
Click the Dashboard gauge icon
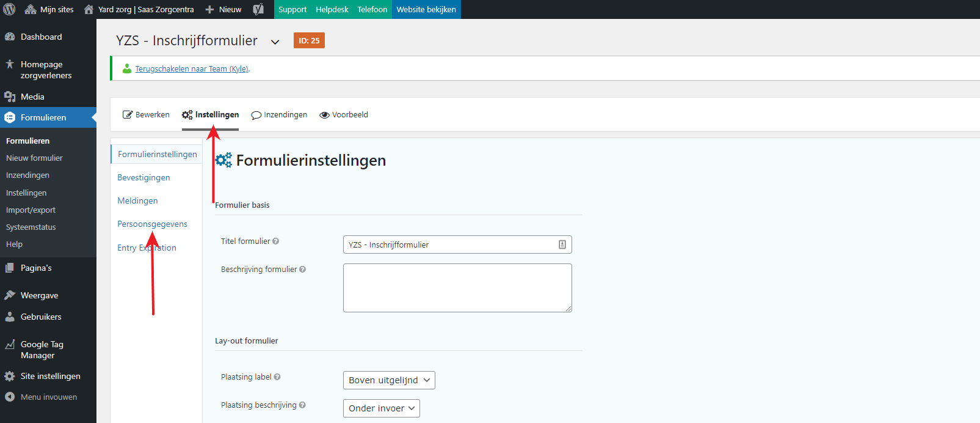pos(10,37)
